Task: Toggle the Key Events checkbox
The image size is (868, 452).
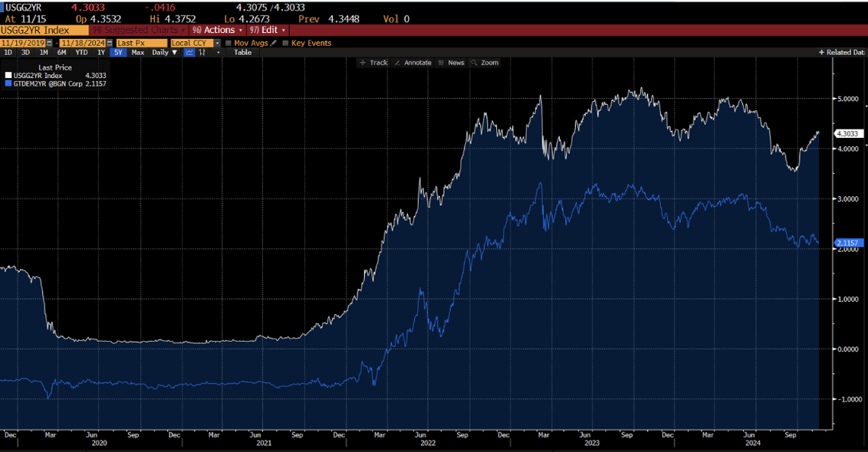Action: 286,43
